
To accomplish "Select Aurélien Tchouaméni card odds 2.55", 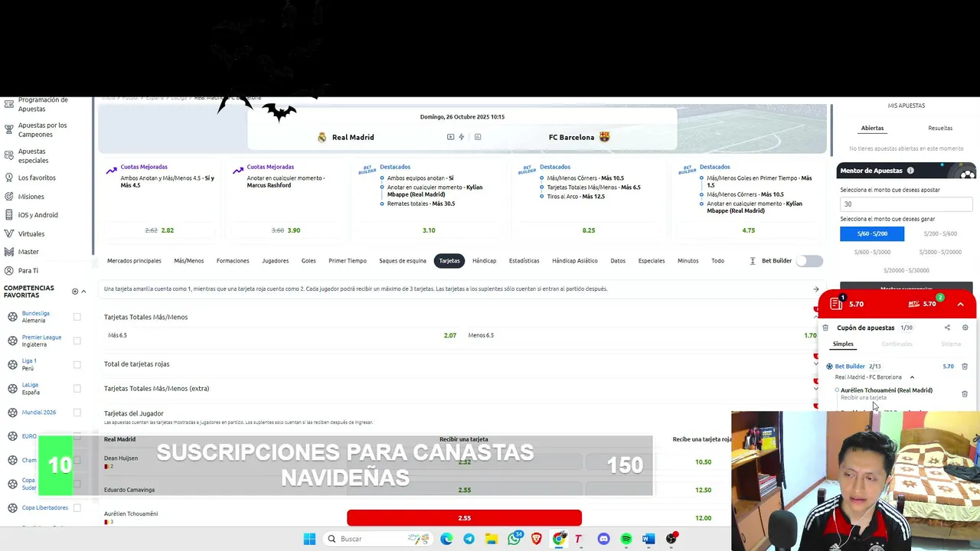I will click(464, 518).
